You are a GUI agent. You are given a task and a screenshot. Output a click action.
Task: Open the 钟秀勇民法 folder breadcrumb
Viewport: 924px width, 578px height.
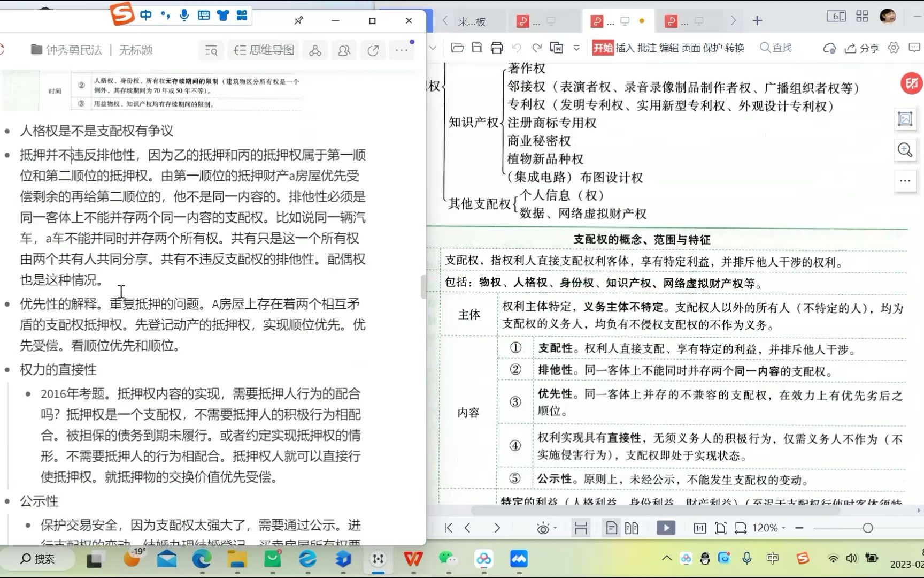click(x=67, y=50)
